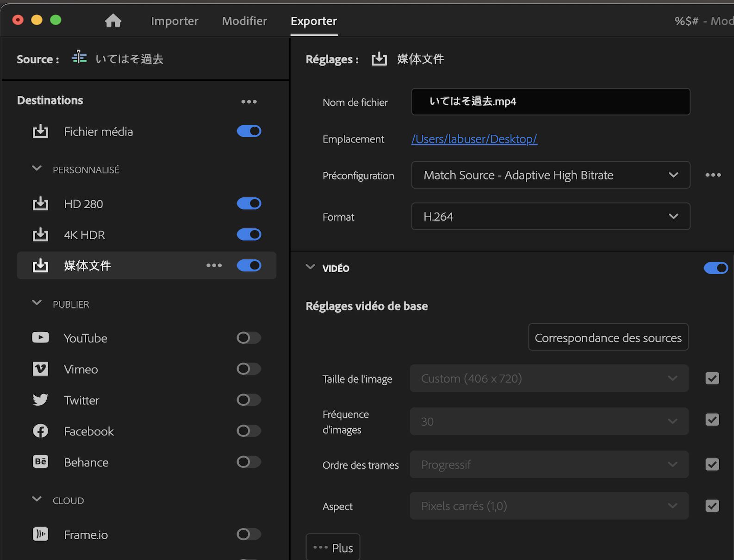Open the /Users/labuser/Desktop/ location link

click(474, 139)
